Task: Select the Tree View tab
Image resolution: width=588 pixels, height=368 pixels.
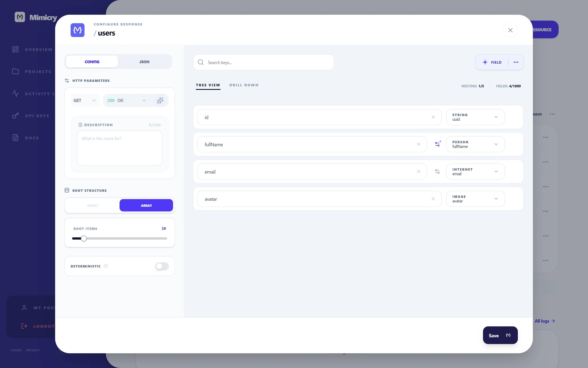Action: 208,85
